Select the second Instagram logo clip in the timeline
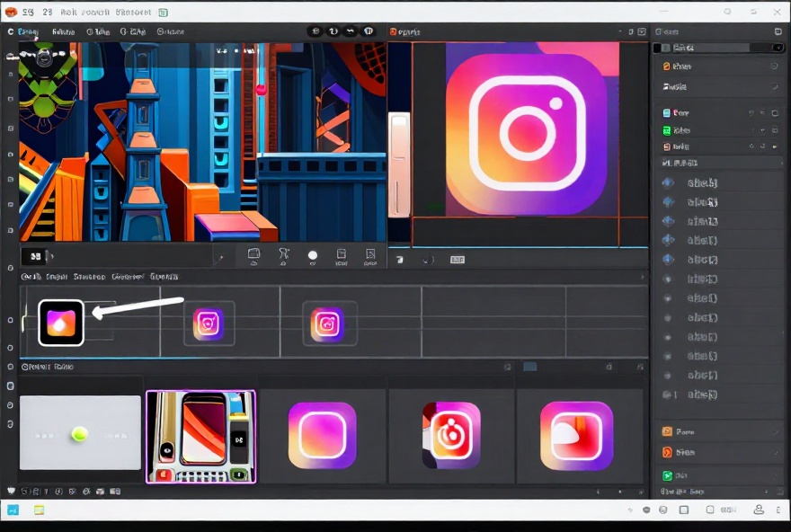The image size is (791, 532). tap(328, 324)
